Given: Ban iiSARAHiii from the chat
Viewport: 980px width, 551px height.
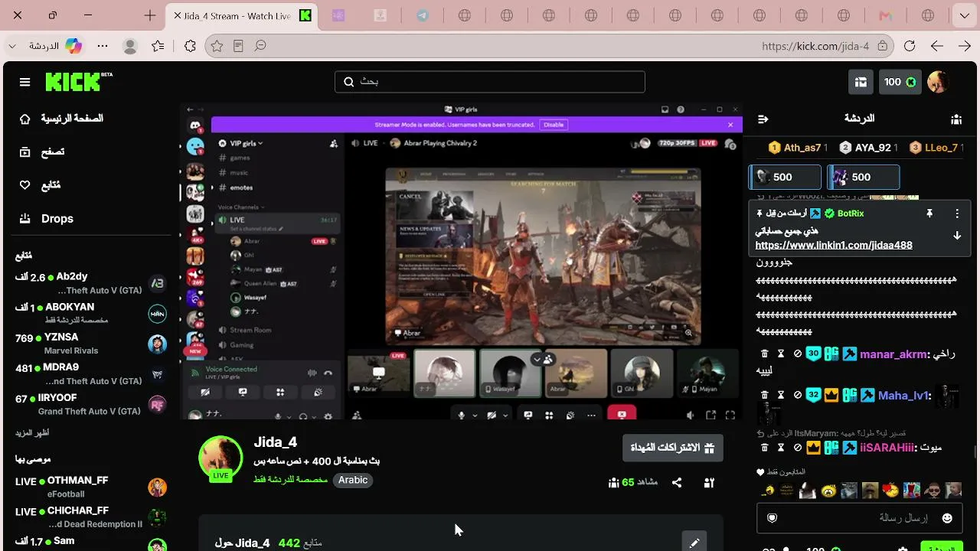Looking at the screenshot, I should [797, 448].
